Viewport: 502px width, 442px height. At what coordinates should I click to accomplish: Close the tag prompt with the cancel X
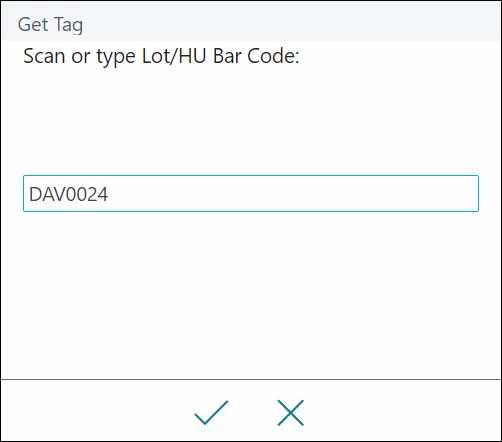pos(291,413)
